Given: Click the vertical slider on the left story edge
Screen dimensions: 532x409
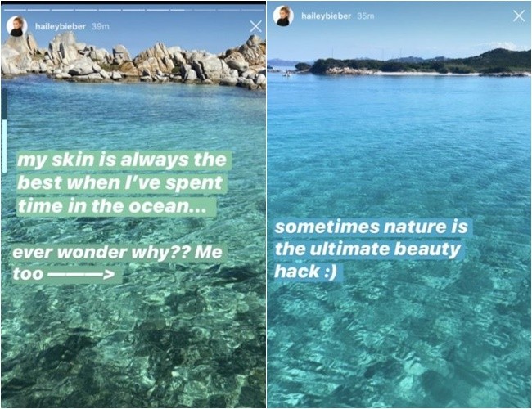Looking at the screenshot, I should [4, 131].
